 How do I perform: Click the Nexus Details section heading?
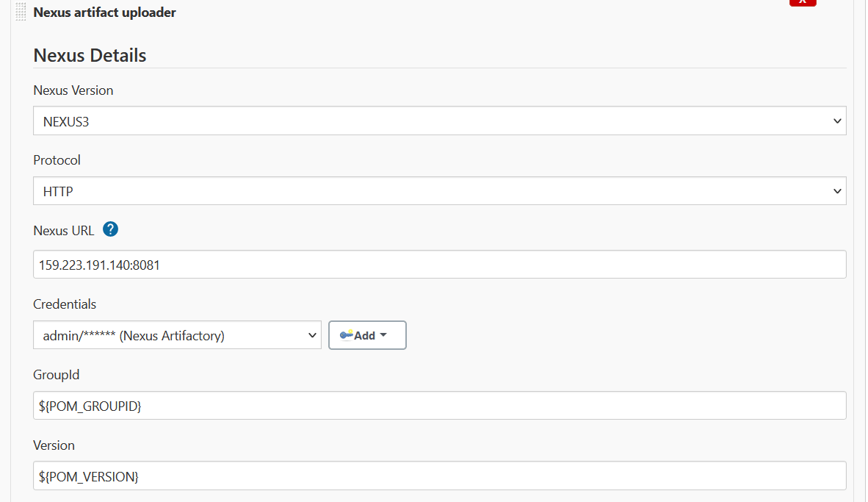point(90,55)
